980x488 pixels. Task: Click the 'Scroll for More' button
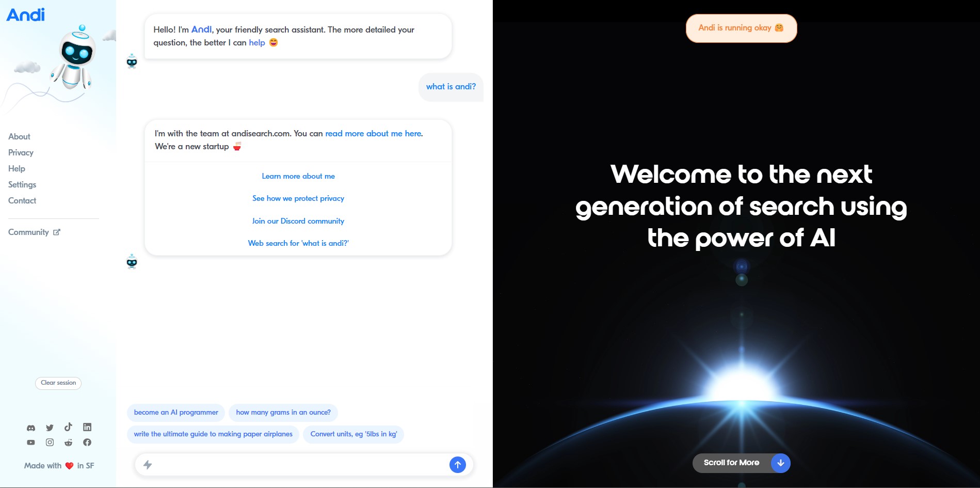click(741, 463)
